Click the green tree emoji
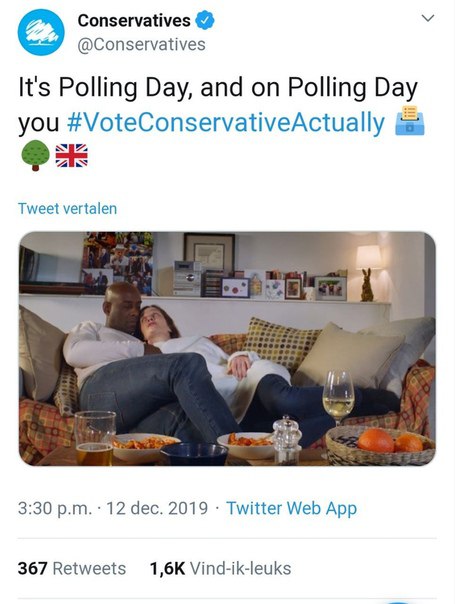This screenshot has height=604, width=455. 35,155
